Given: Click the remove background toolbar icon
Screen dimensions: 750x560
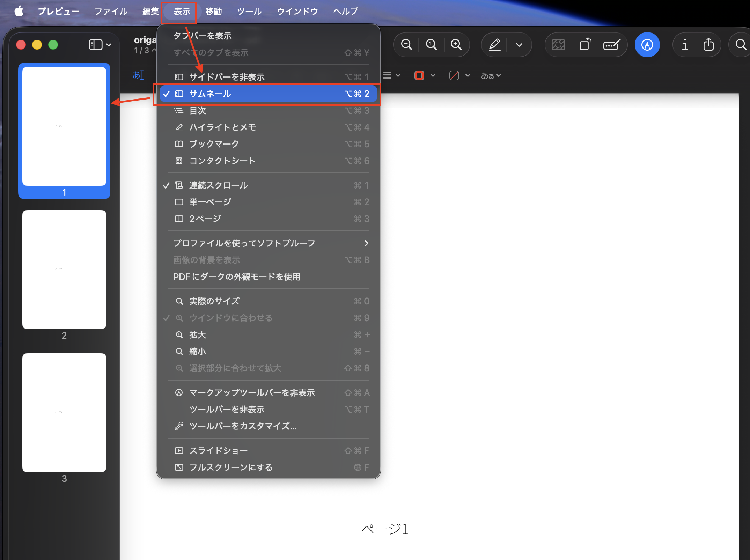Looking at the screenshot, I should coord(558,45).
